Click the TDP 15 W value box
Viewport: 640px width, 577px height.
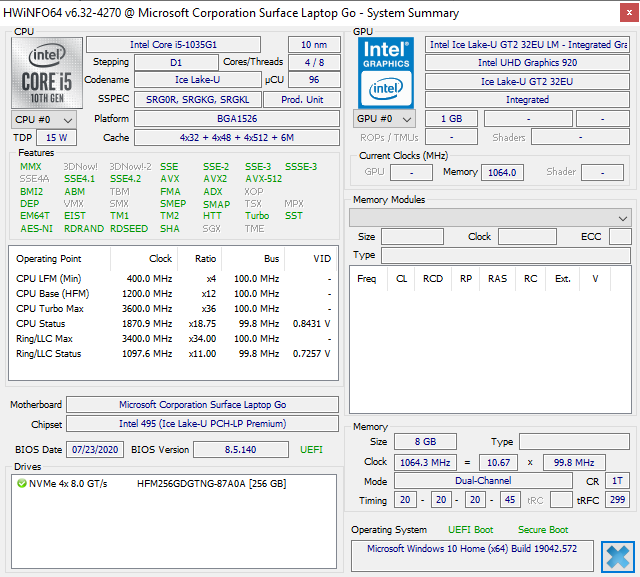[x=56, y=138]
